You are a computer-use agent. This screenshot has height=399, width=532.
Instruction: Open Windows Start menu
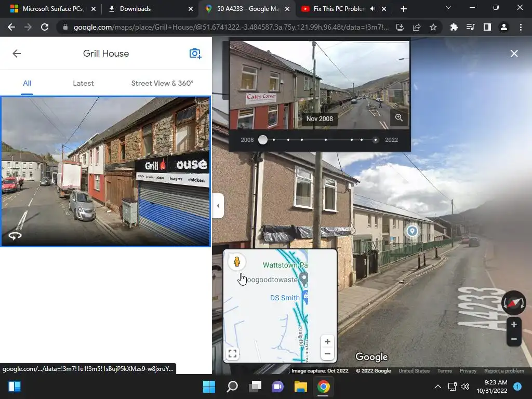click(x=209, y=387)
